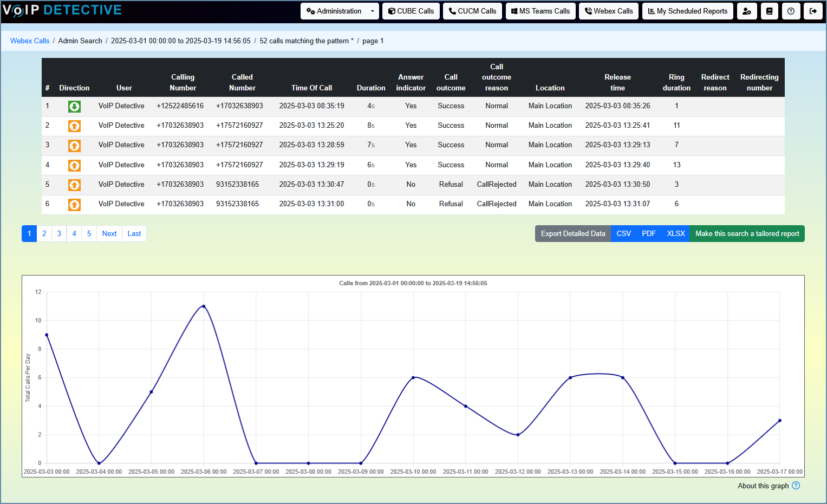Click Main Location in row 4
Image resolution: width=827 pixels, height=504 pixels.
pyautogui.click(x=550, y=165)
